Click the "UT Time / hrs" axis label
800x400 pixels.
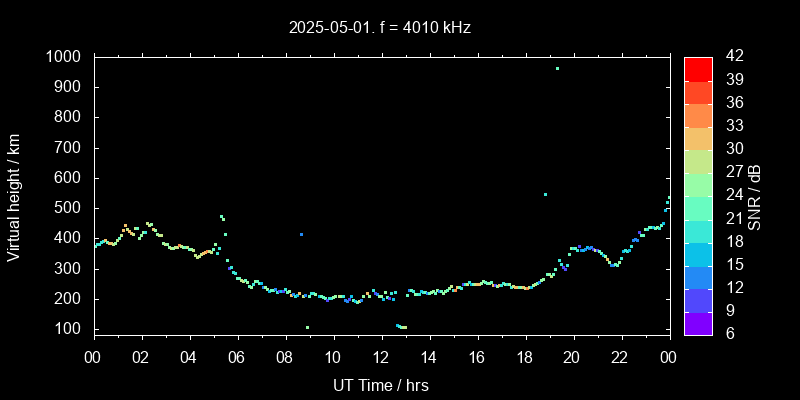(380, 384)
